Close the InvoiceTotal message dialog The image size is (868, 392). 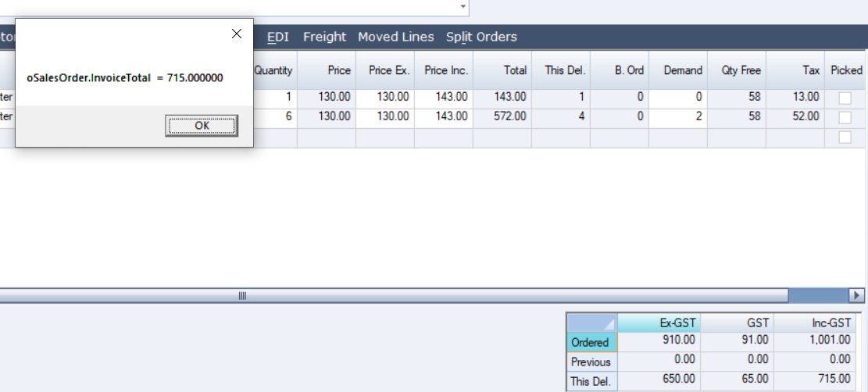click(x=237, y=34)
